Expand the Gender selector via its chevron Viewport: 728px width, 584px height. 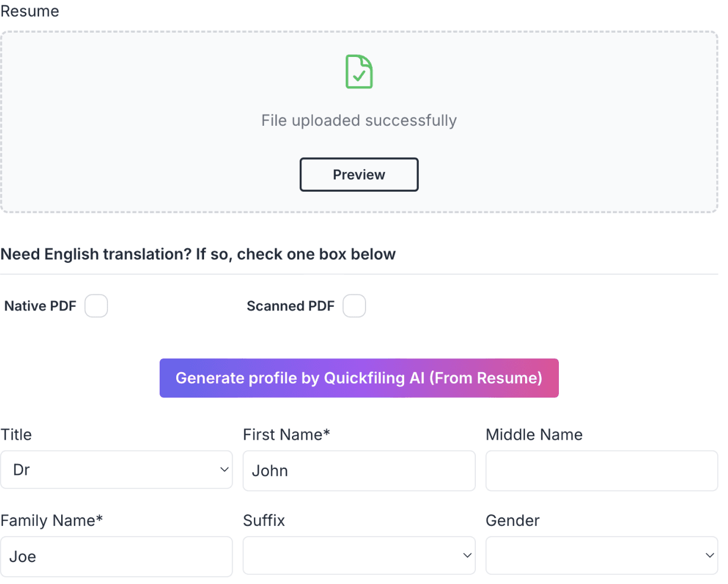(710, 556)
